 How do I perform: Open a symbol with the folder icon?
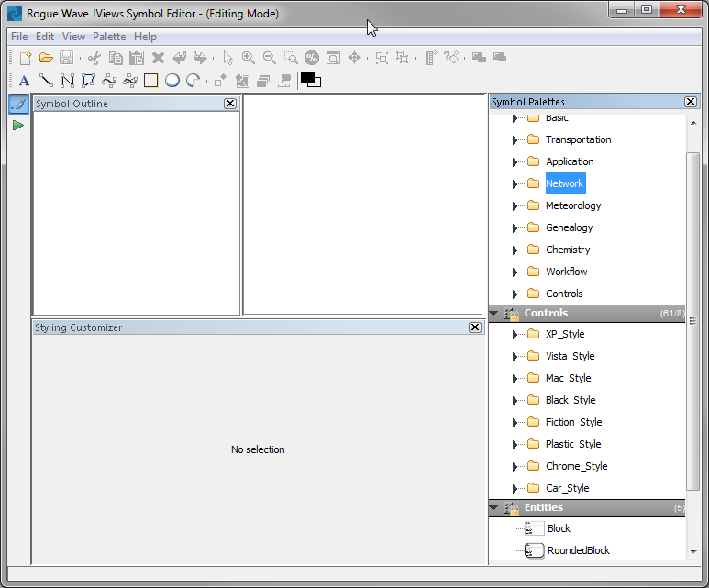coord(46,58)
